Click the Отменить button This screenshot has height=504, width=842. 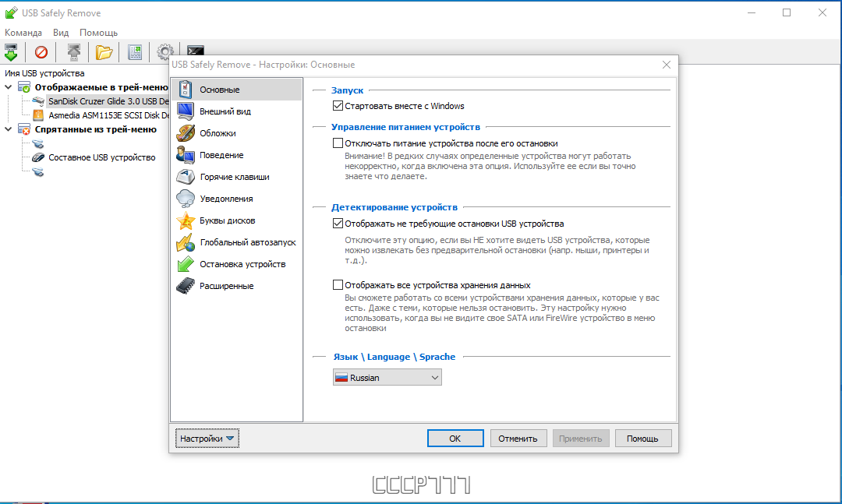pyautogui.click(x=518, y=439)
